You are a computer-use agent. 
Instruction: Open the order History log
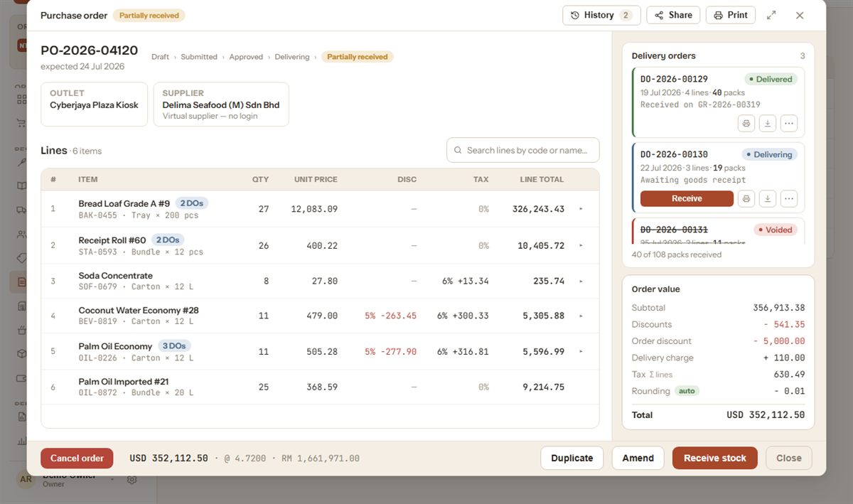click(601, 15)
